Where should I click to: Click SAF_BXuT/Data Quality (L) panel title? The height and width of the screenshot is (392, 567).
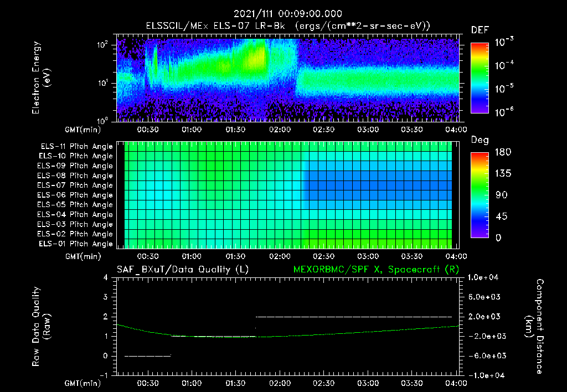pos(183,270)
